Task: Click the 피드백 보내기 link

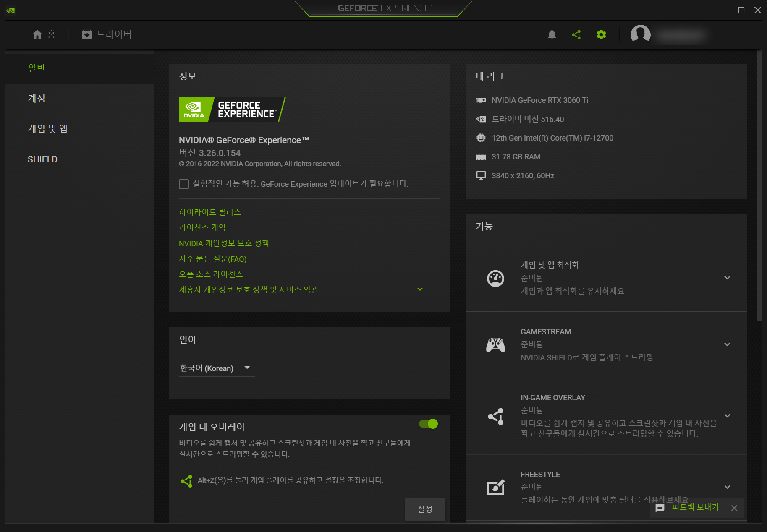Action: pos(695,507)
